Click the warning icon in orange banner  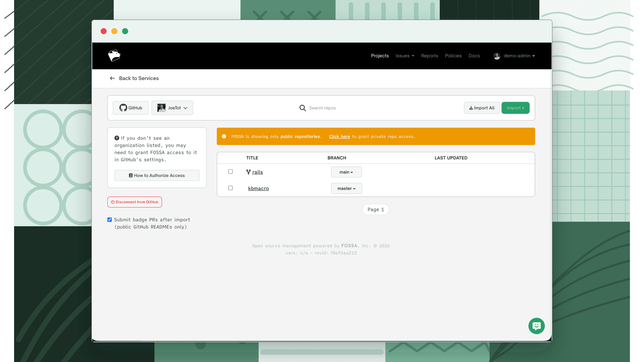(224, 136)
